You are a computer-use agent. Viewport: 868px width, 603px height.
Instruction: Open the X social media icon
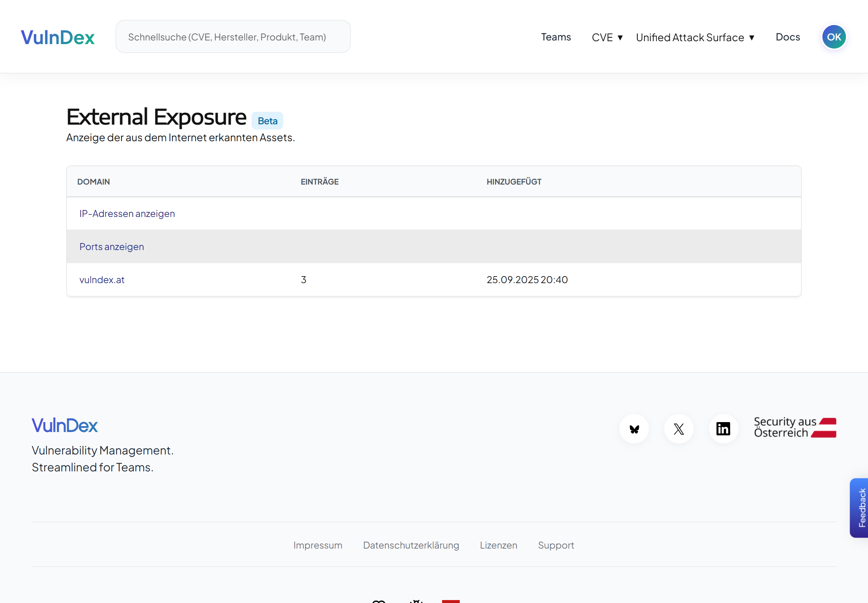(x=679, y=429)
